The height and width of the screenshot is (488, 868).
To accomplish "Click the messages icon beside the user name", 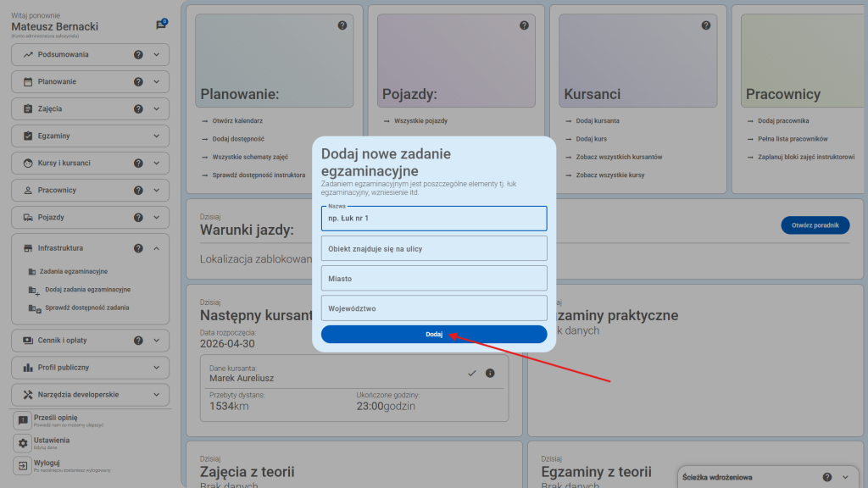I will (x=161, y=25).
